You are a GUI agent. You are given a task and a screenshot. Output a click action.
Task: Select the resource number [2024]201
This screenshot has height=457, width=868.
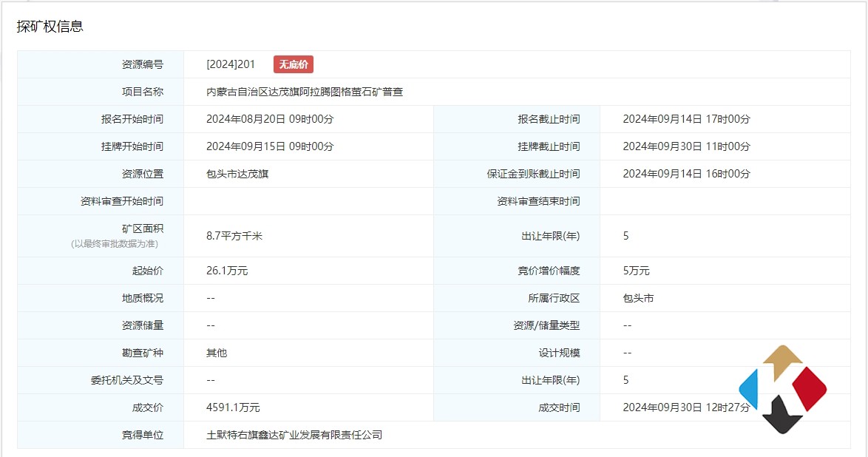coord(231,64)
